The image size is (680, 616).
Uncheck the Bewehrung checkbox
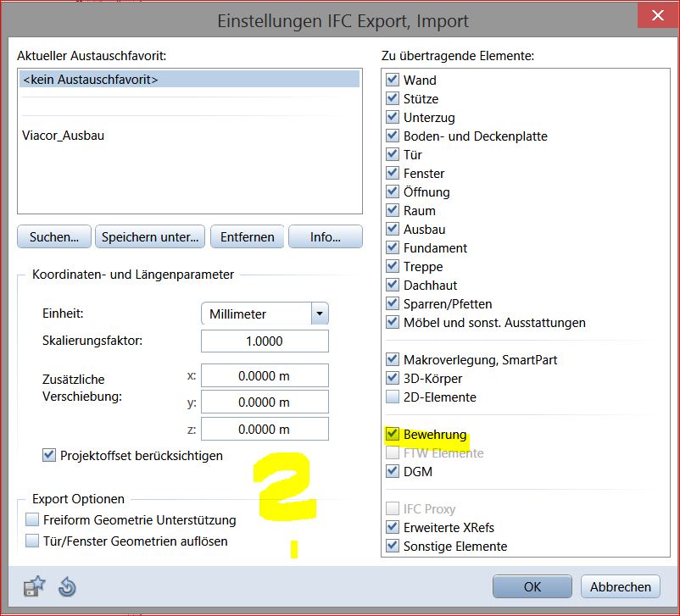pos(392,434)
